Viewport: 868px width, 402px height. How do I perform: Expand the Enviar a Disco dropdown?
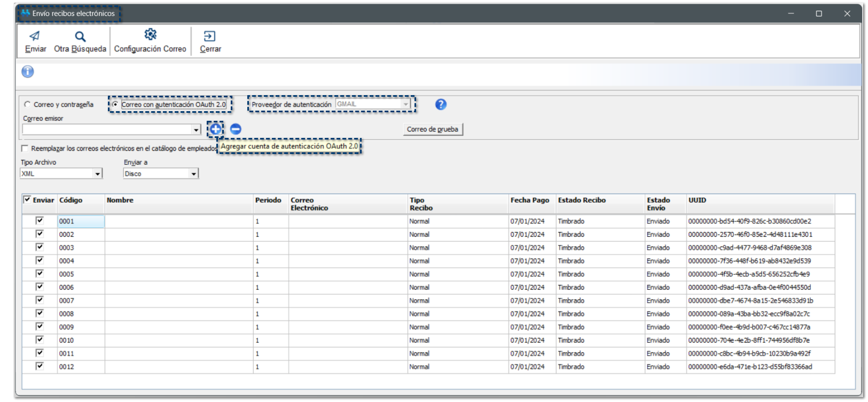click(193, 174)
